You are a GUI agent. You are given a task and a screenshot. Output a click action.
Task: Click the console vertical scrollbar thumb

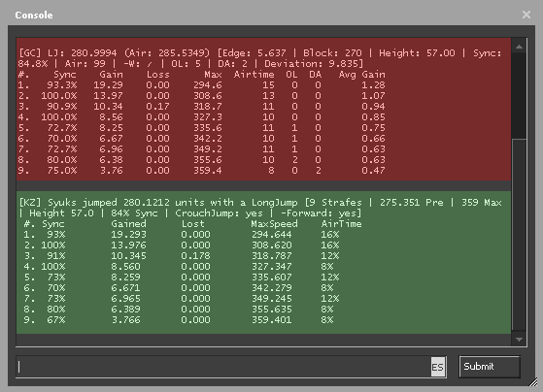(519, 234)
